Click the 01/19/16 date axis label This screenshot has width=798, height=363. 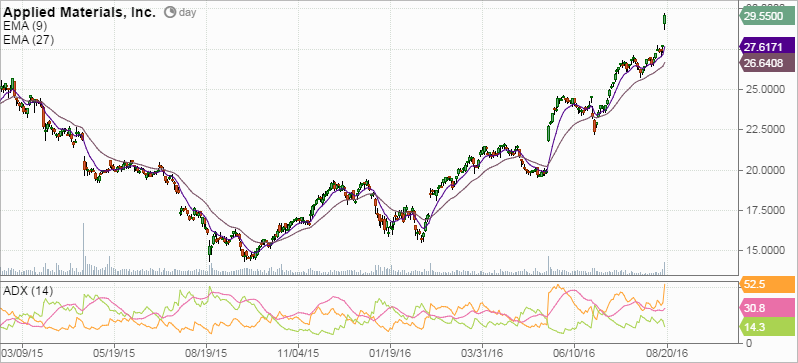pyautogui.click(x=390, y=352)
